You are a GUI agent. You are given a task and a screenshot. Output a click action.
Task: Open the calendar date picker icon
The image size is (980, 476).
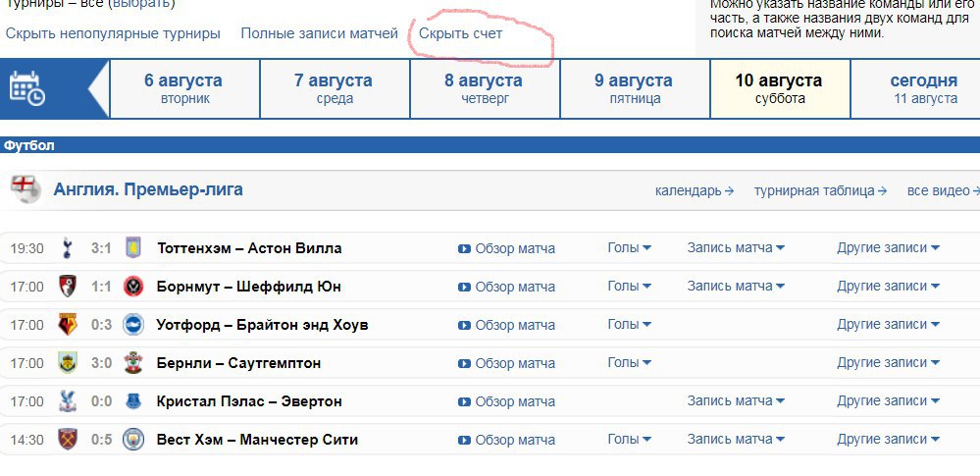coord(26,88)
